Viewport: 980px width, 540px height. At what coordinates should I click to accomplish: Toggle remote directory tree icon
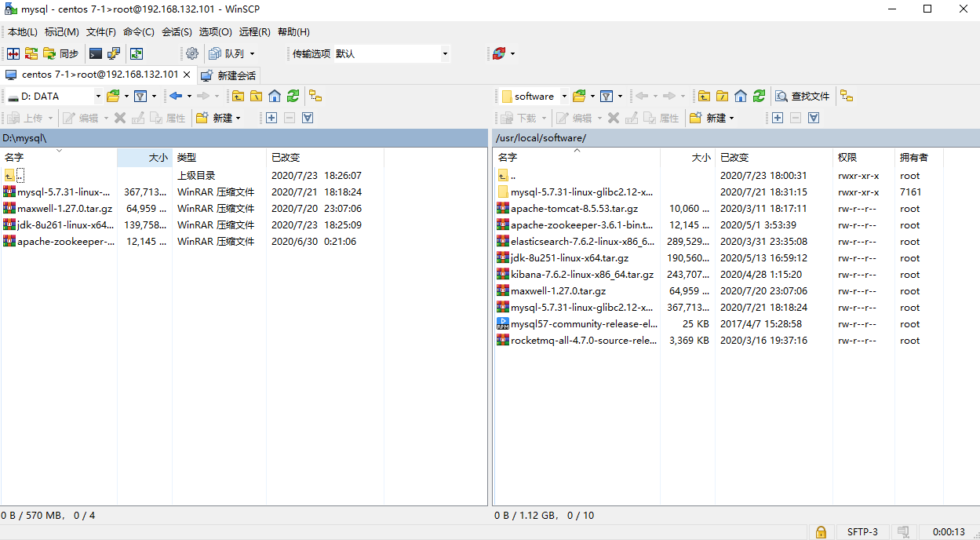(847, 97)
